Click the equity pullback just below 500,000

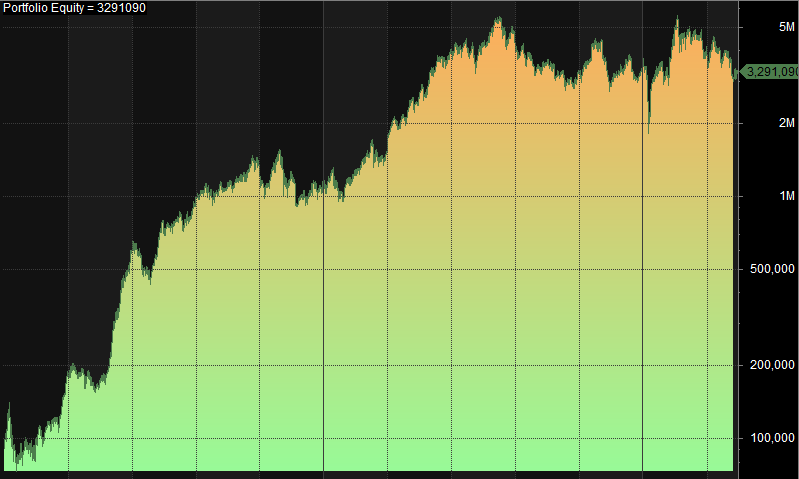(149, 280)
